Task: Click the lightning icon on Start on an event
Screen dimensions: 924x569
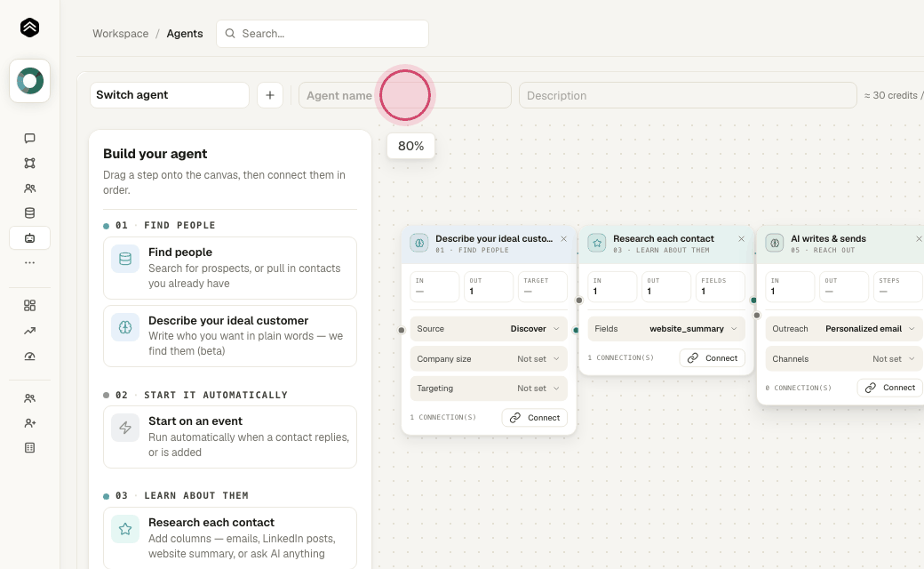Action: (x=125, y=428)
